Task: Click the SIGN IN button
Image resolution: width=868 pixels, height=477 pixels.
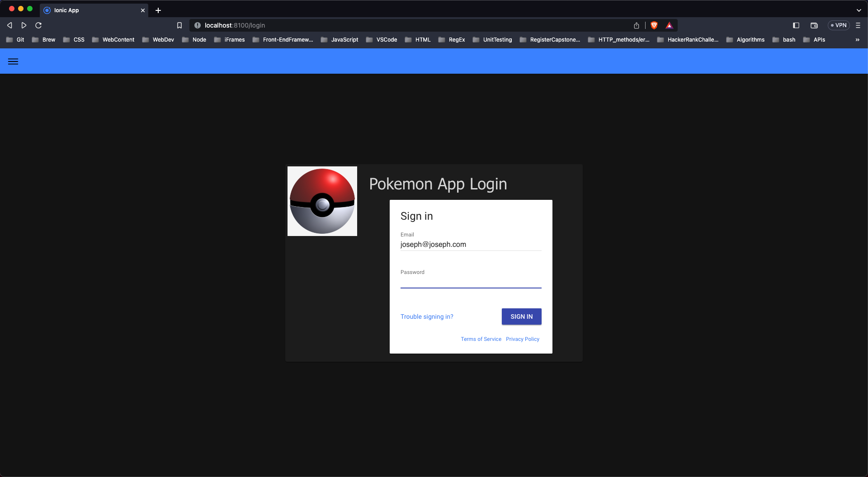Action: (521, 316)
